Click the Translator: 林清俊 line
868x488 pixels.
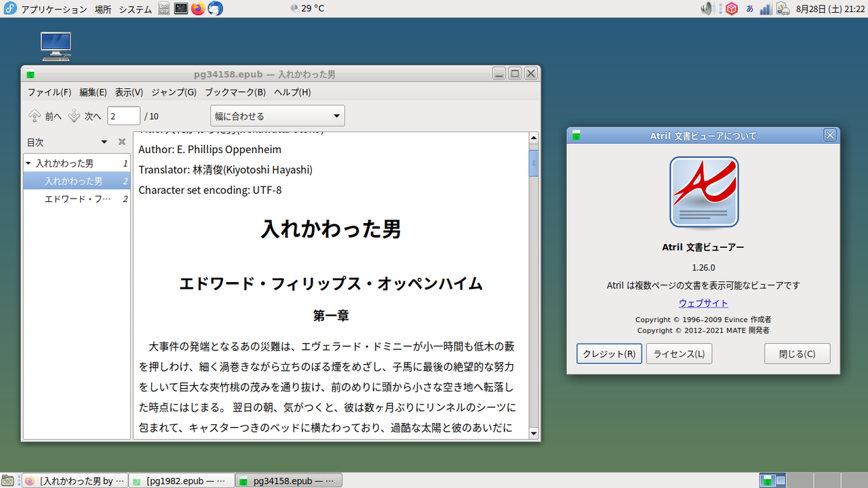tap(226, 169)
